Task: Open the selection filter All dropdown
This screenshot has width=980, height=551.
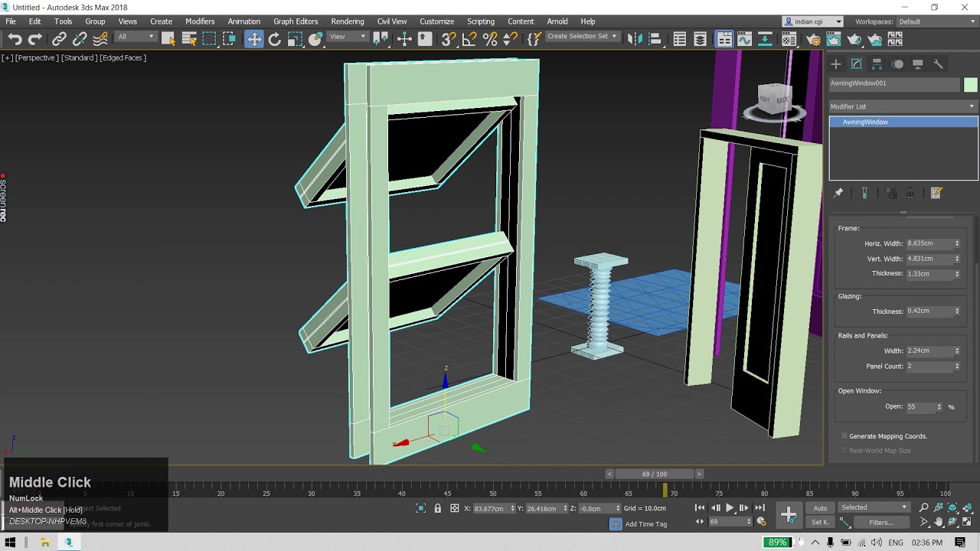Action: 136,37
